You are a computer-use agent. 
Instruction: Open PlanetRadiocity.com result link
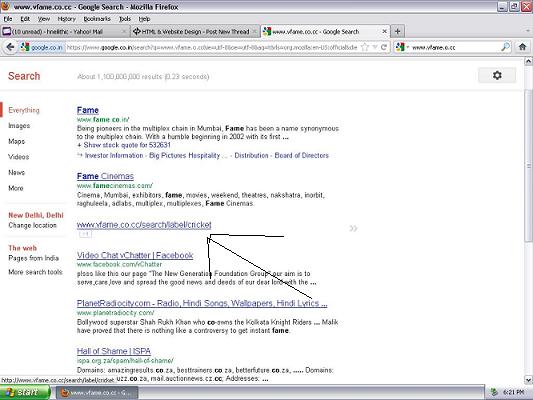click(x=202, y=303)
